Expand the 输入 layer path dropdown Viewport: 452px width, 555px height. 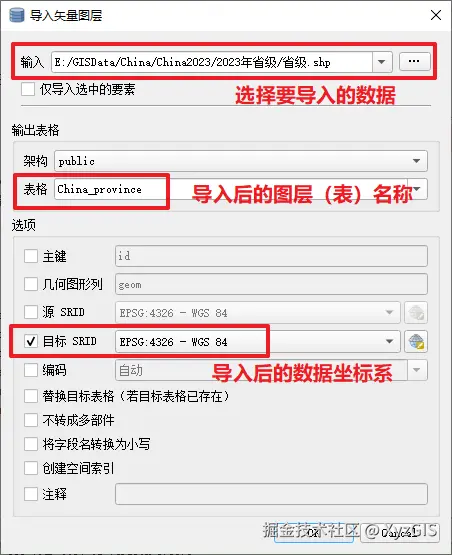pyautogui.click(x=382, y=62)
